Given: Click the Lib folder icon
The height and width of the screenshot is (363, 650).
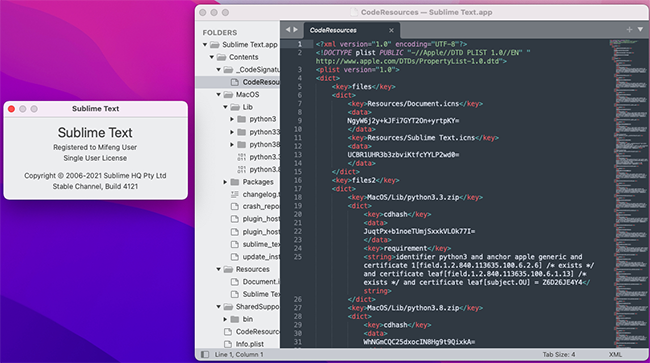Looking at the screenshot, I should coord(235,107).
